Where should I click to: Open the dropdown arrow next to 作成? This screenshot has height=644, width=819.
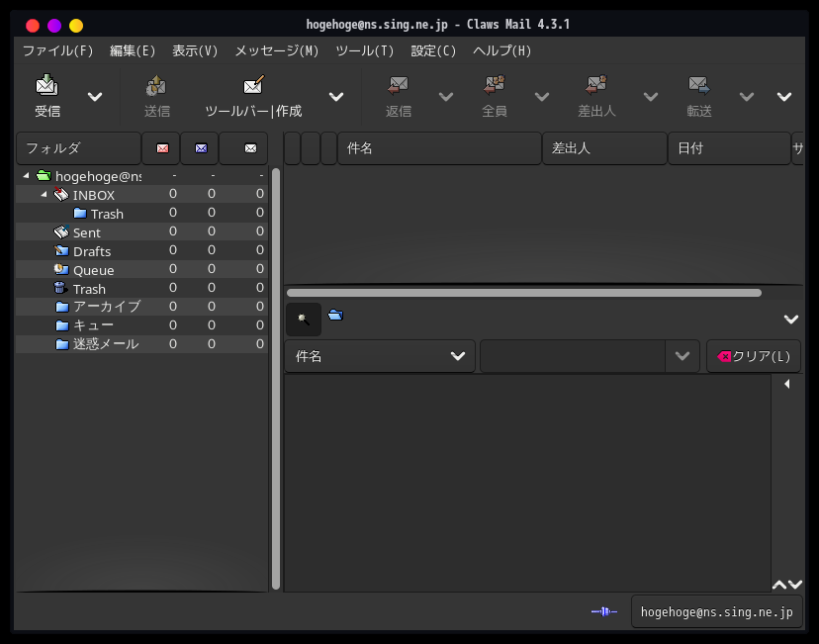[336, 97]
